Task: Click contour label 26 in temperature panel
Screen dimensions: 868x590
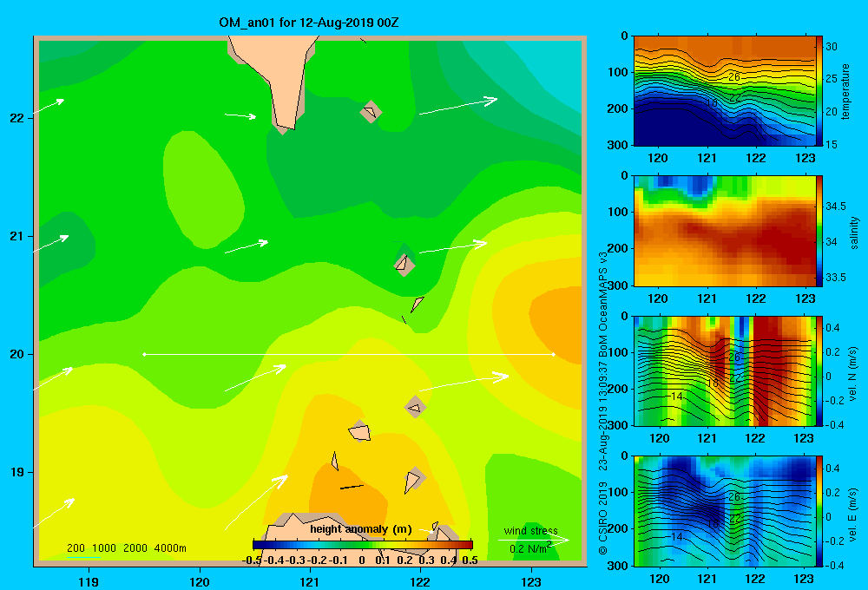Action: click(x=734, y=77)
